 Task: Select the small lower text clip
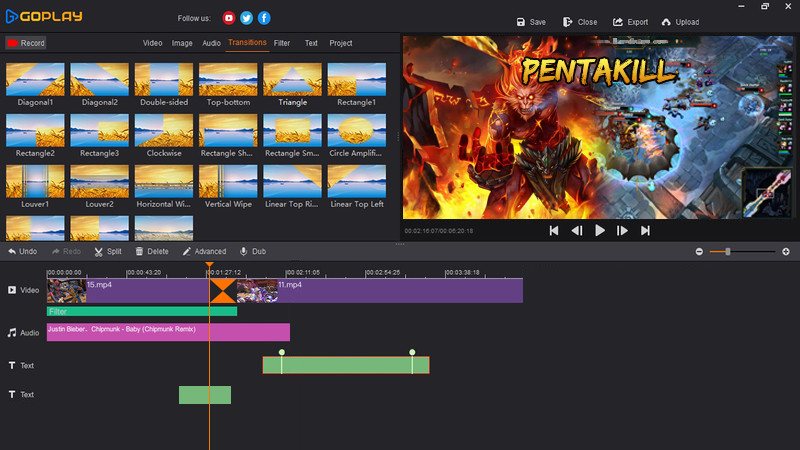click(205, 395)
